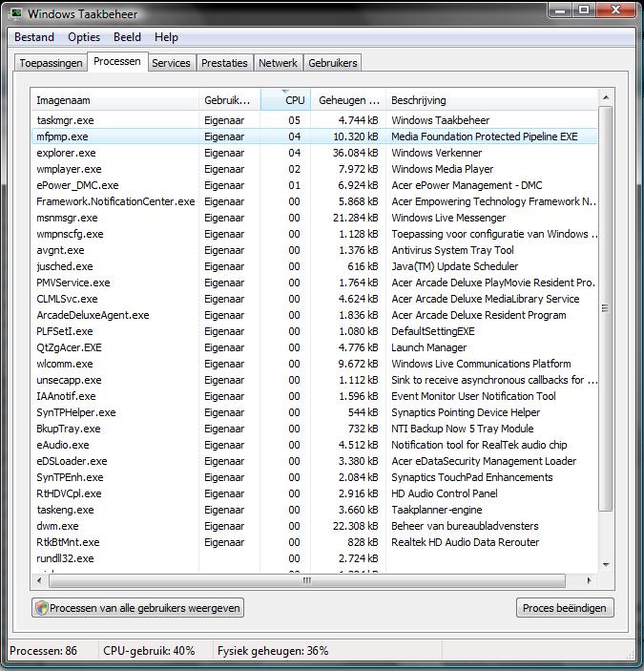Click the horizontal scrollbar thumb

pos(307,580)
